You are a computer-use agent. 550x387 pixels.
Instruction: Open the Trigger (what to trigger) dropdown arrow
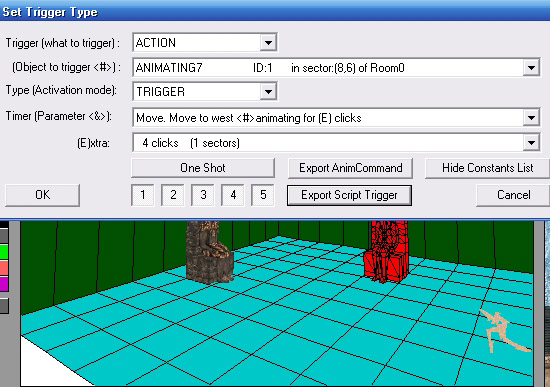tap(268, 43)
